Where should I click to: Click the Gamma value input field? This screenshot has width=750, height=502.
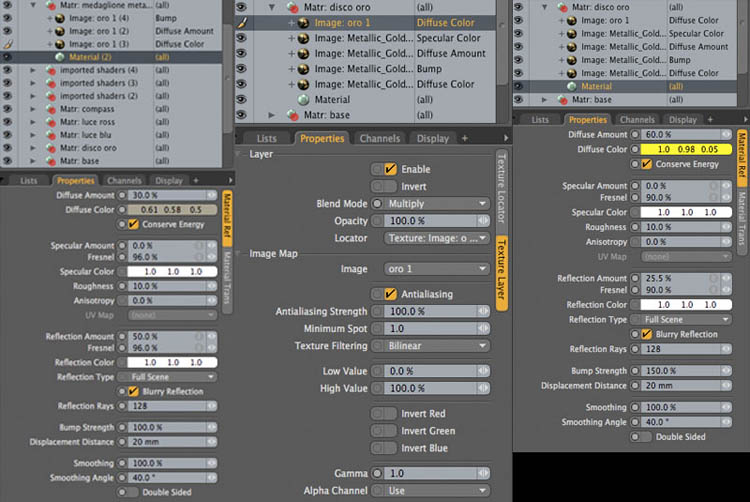(430, 473)
